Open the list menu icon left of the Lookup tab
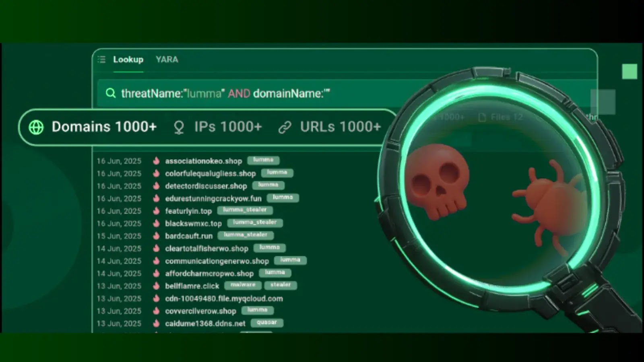Image resolution: width=644 pixels, height=362 pixels. pos(101,59)
